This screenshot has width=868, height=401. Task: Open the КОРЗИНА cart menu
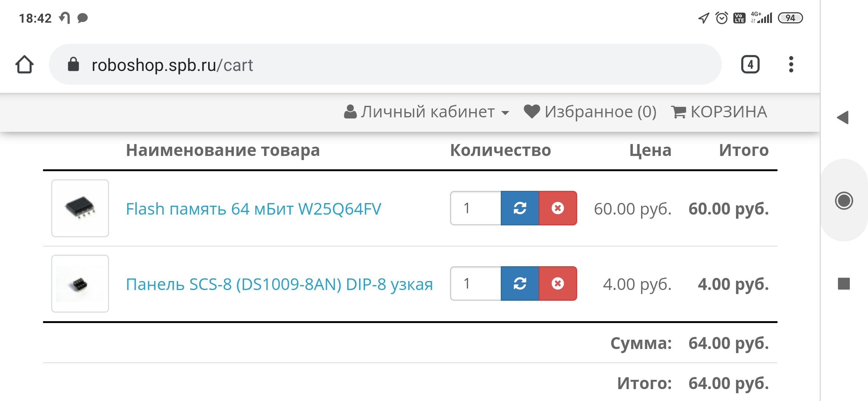click(719, 112)
